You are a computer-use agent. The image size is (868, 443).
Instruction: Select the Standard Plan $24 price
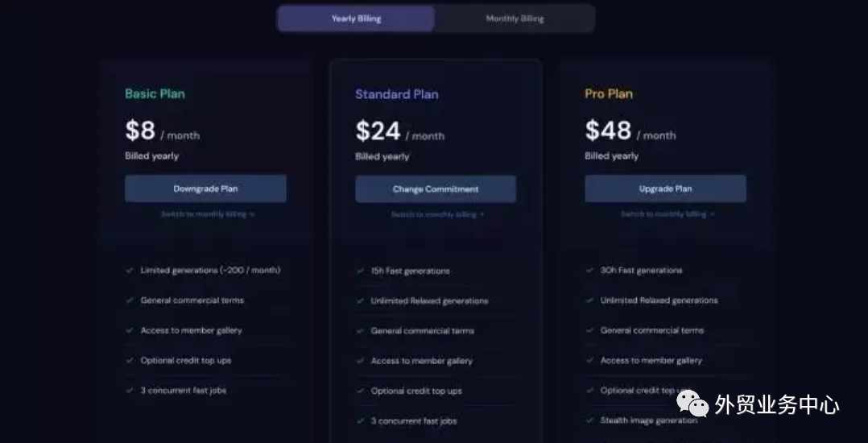(378, 131)
